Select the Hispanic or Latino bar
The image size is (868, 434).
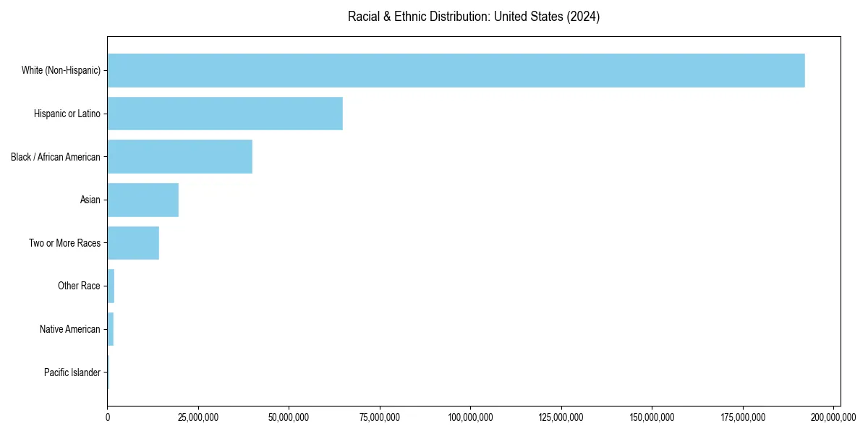[225, 114]
